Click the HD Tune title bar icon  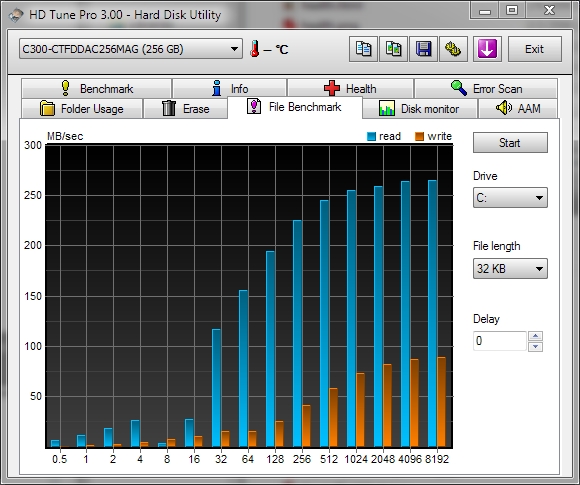[x=16, y=15]
